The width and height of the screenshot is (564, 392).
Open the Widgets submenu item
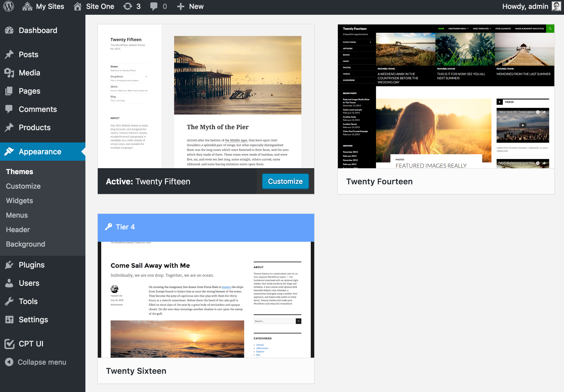click(20, 201)
